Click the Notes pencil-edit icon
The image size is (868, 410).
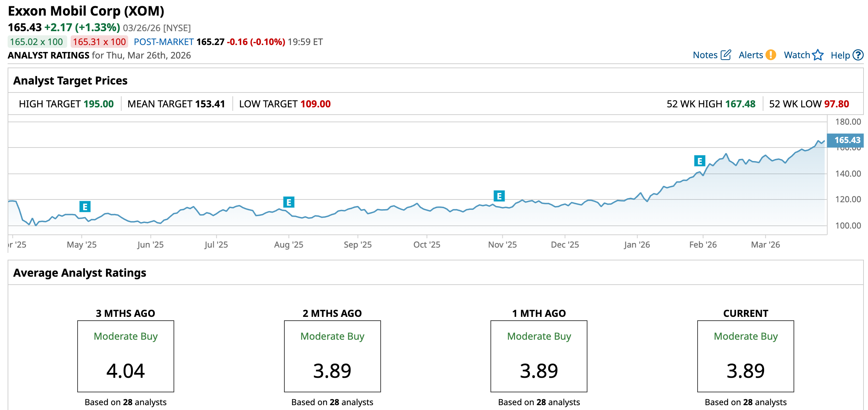coord(726,55)
